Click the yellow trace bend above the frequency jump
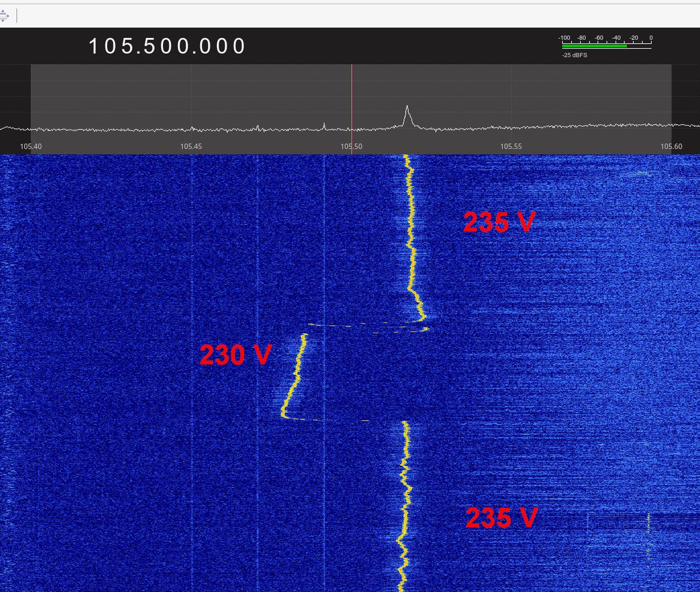This screenshot has width=700, height=592. 419,306
